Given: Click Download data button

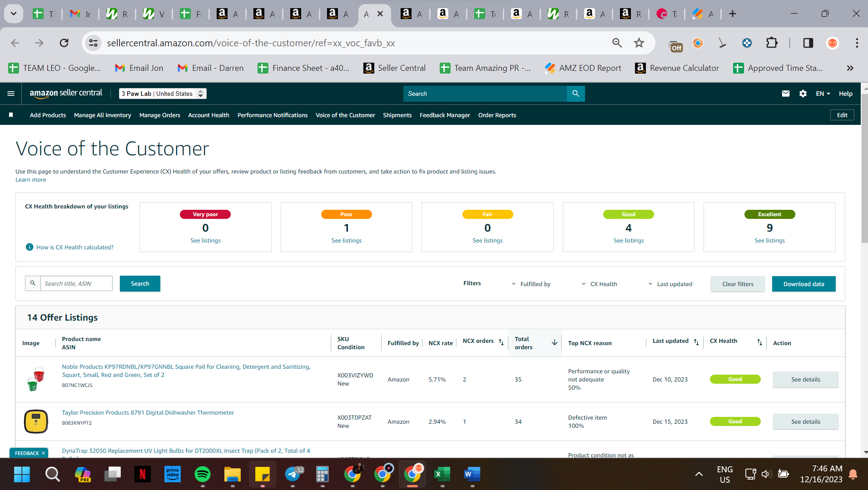Looking at the screenshot, I should 804,284.
